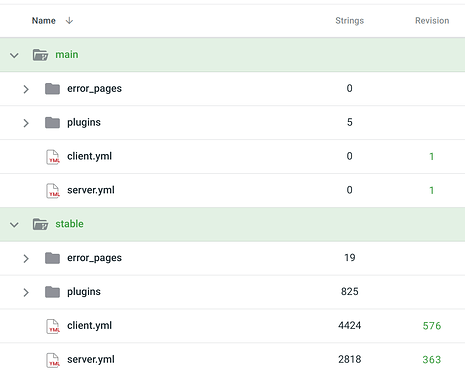Click the stable branch folder icon

pos(40,224)
